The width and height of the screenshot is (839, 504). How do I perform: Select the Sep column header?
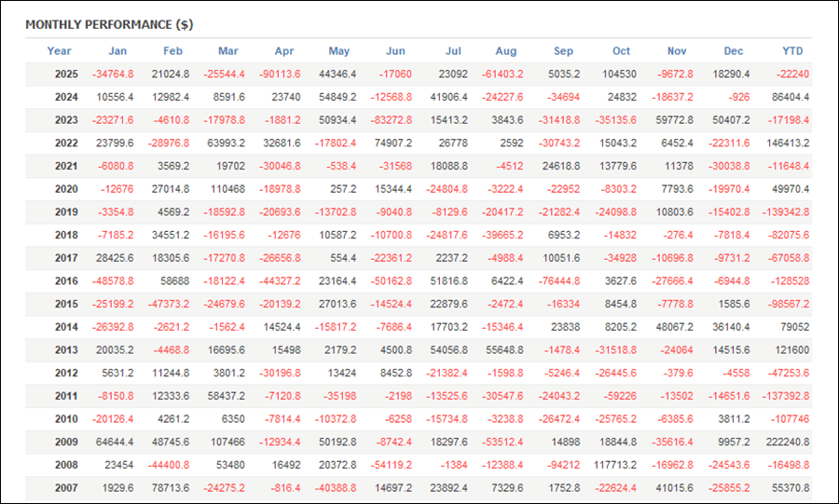coord(563,51)
